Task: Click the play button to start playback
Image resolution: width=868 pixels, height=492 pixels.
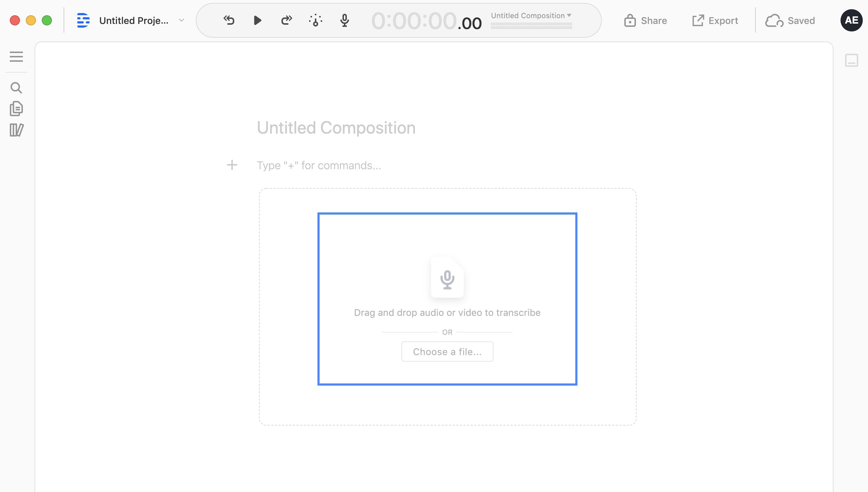Action: 257,20
